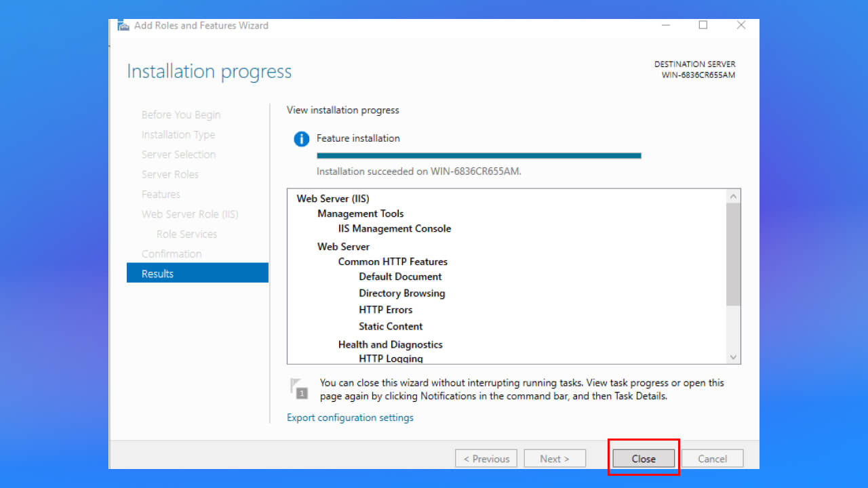Viewport: 868px width, 488px height.
Task: Click the Close button in the wizard
Action: point(644,459)
